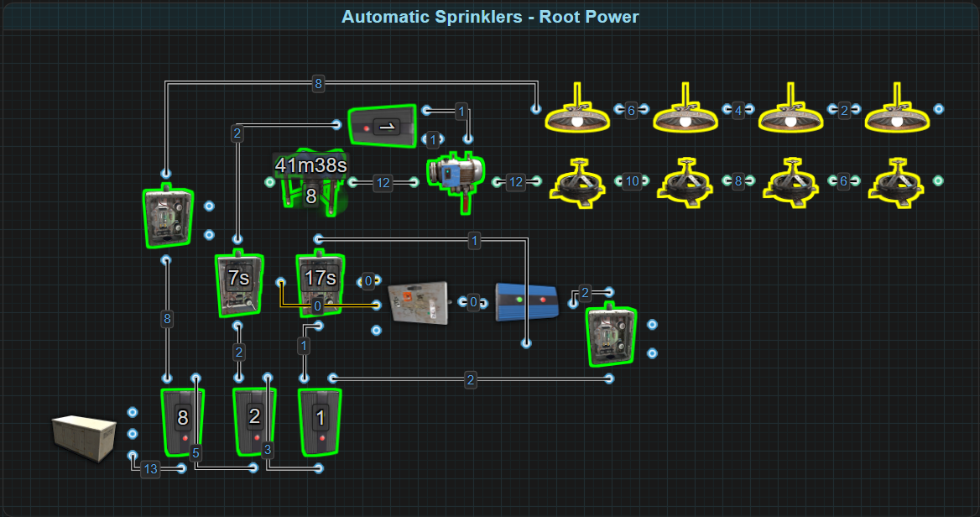Select the grey circuit board component

(x=418, y=303)
